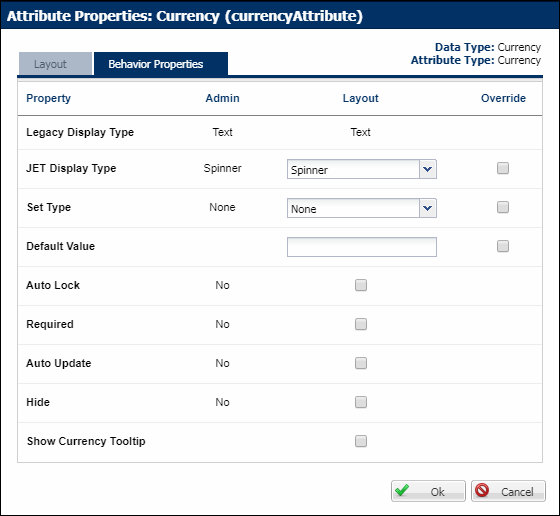560x516 pixels.
Task: Check the JET Display Type override checkbox
Action: click(x=503, y=168)
